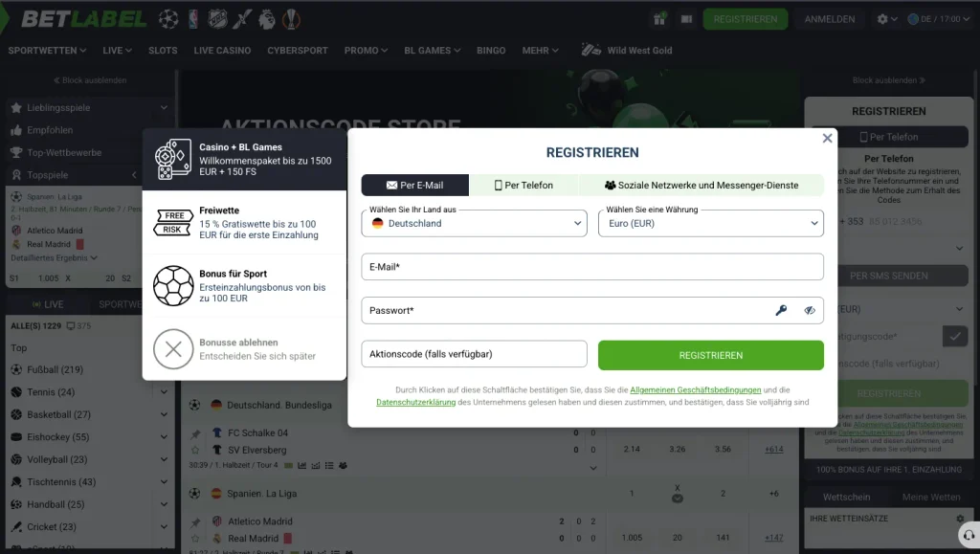Image resolution: width=980 pixels, height=554 pixels.
Task: Open the NBA league shortcut icon
Action: point(193,19)
